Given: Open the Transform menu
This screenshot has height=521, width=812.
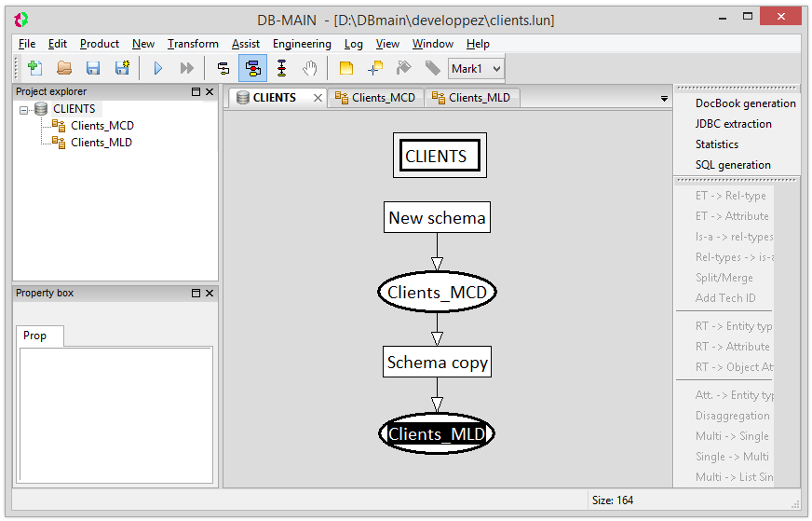Looking at the screenshot, I should [193, 44].
